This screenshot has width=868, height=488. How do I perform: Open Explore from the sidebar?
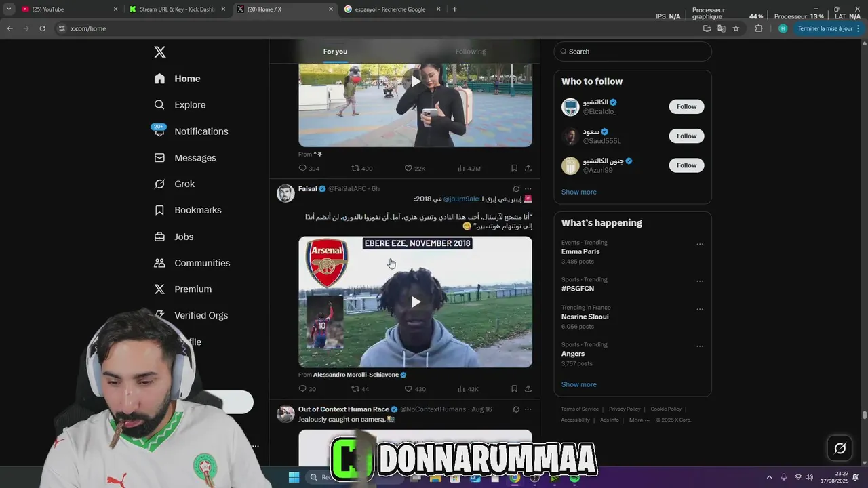[180, 105]
